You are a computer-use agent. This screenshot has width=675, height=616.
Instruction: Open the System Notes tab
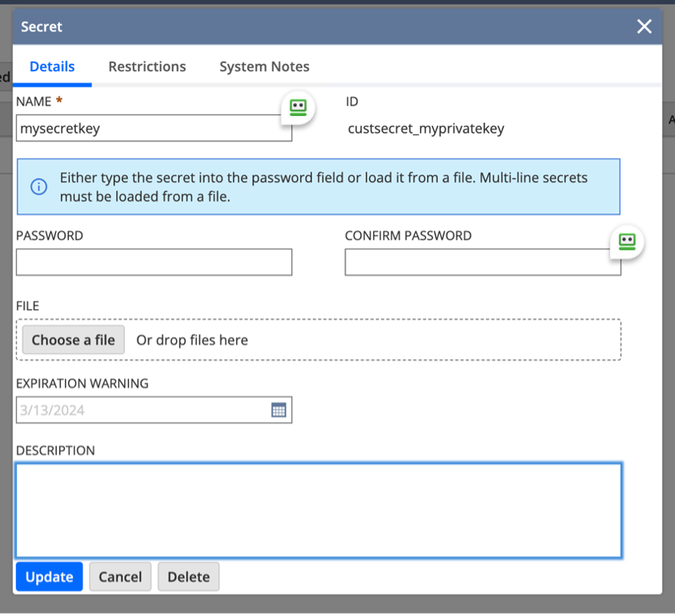coord(265,67)
